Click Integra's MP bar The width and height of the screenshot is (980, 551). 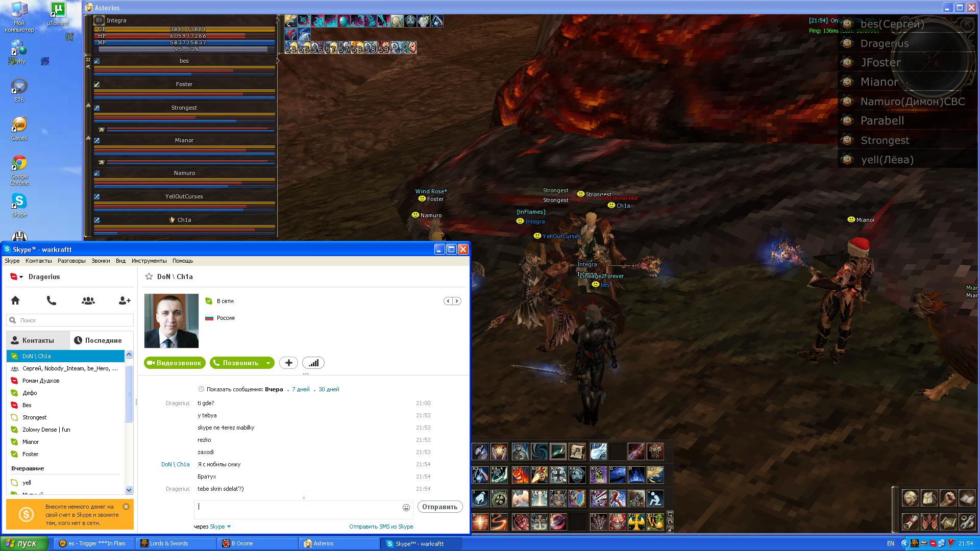point(184,43)
